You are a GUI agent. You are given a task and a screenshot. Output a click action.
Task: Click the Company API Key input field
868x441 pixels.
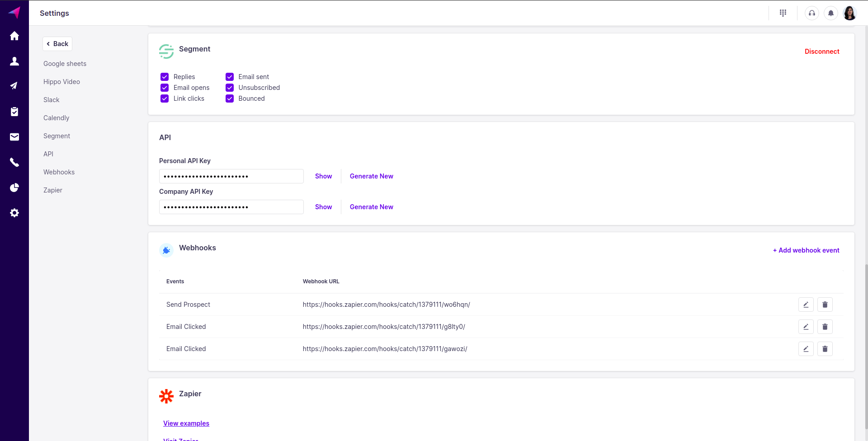pyautogui.click(x=231, y=207)
